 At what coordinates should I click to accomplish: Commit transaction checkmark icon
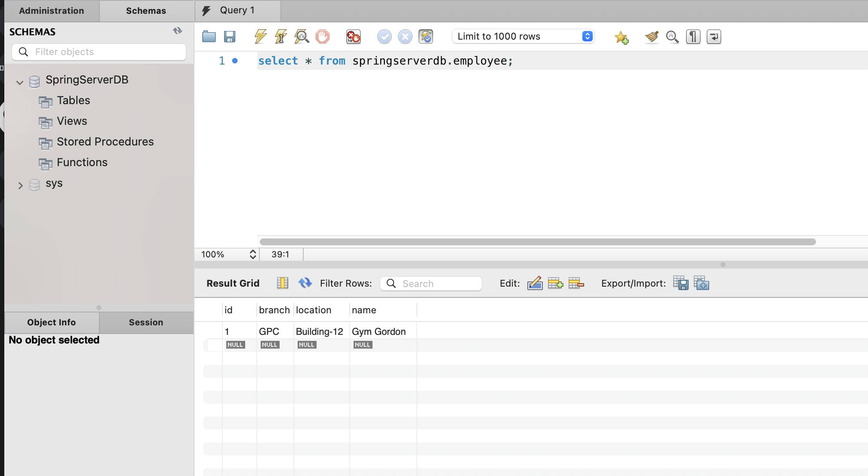(x=385, y=37)
